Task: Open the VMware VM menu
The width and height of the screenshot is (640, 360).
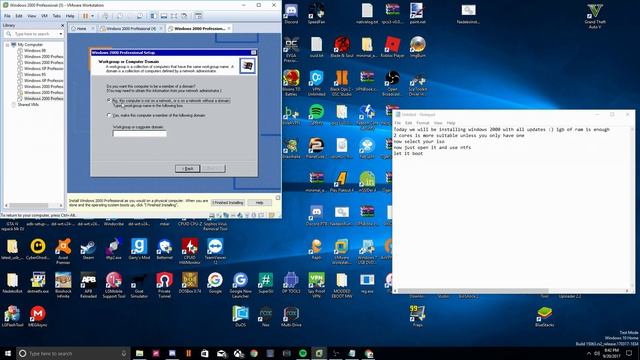Action: [44, 16]
